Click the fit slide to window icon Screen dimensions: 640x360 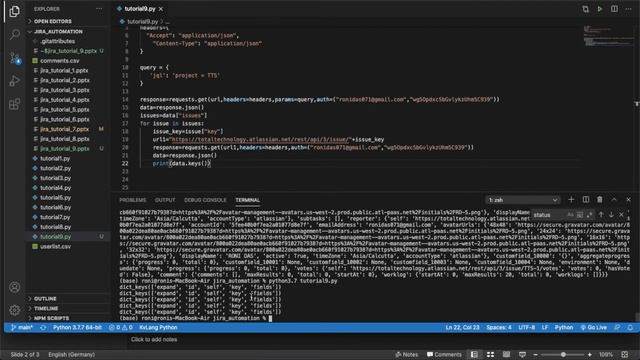624,355
